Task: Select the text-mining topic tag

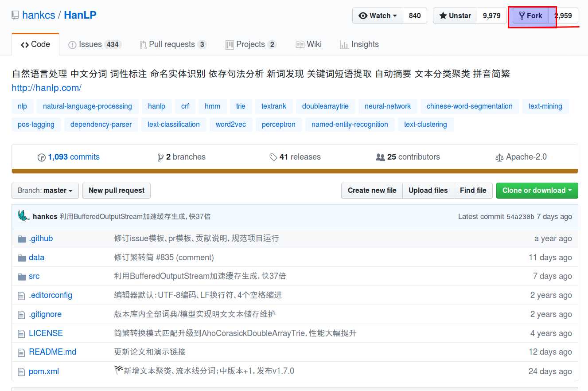Action: [x=545, y=106]
